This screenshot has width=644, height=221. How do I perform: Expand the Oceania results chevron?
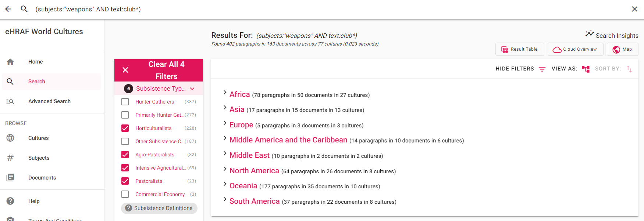coord(225,184)
